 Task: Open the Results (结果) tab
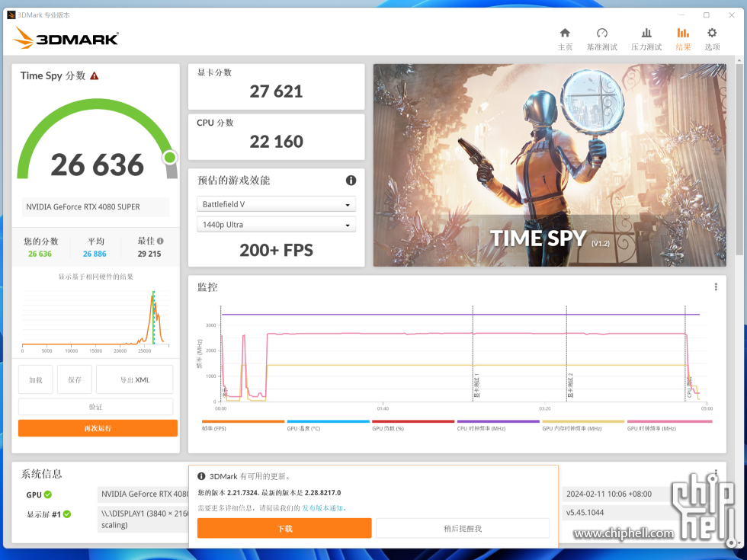click(x=683, y=39)
